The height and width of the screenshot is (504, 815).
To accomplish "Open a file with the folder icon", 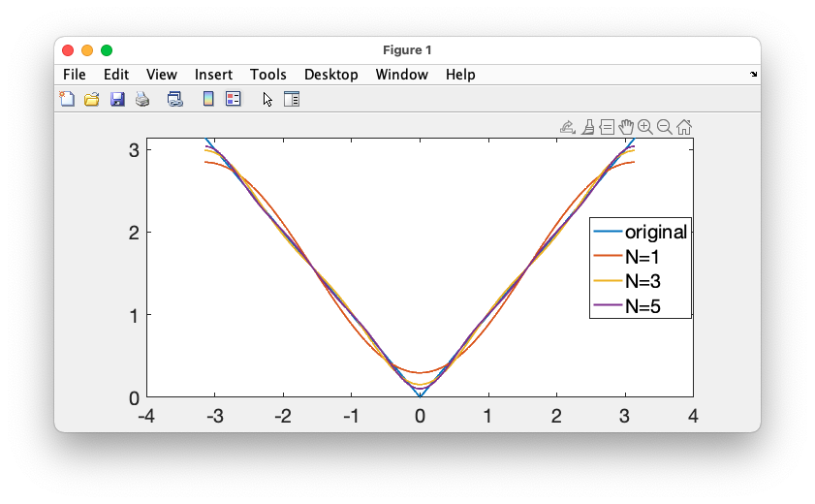I will [x=92, y=99].
